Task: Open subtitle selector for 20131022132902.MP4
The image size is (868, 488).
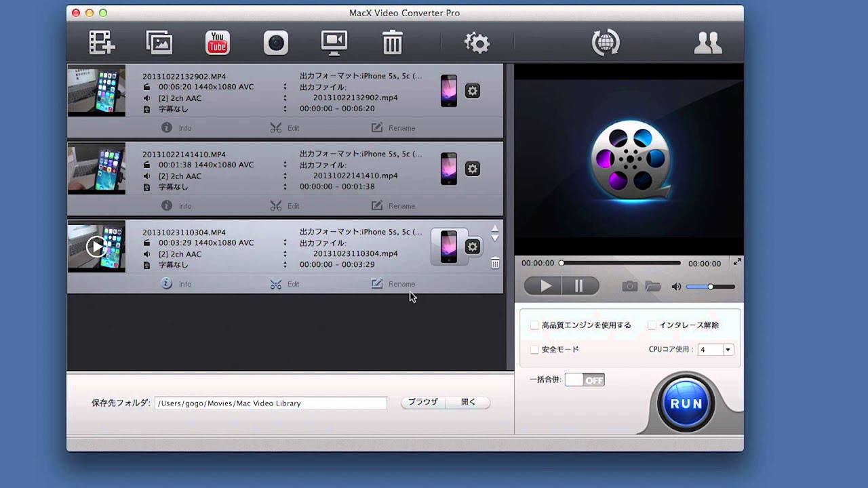Action: (x=285, y=109)
